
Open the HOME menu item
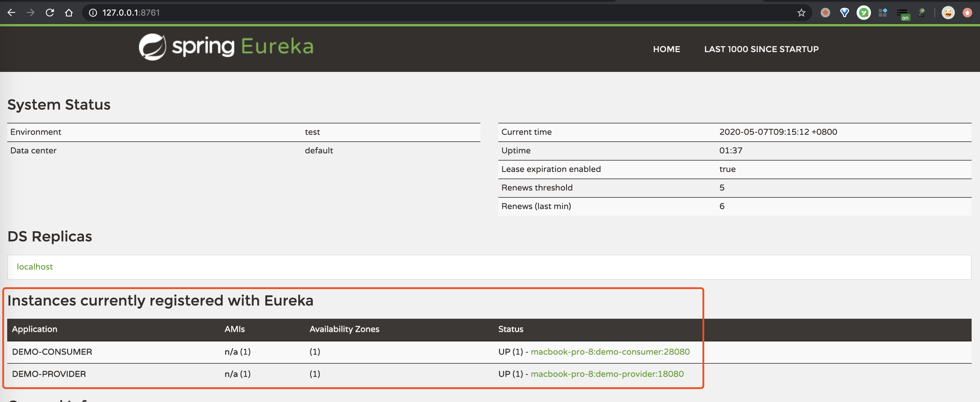click(x=666, y=49)
